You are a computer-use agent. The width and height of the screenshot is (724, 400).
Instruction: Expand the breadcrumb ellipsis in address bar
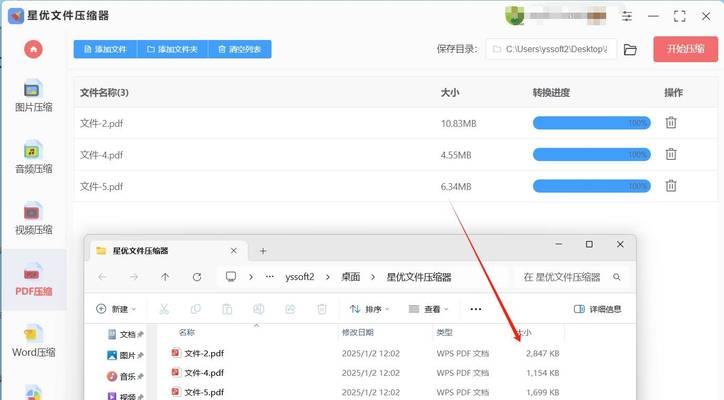tap(270, 277)
